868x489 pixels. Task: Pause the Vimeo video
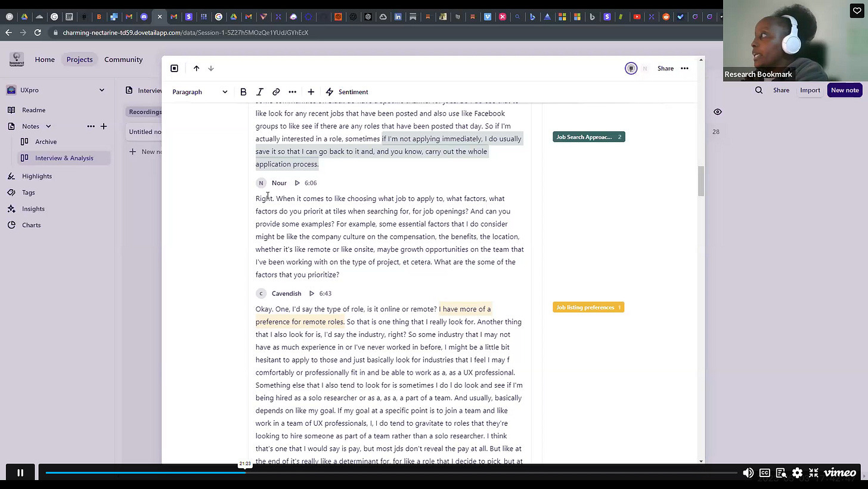(20, 473)
